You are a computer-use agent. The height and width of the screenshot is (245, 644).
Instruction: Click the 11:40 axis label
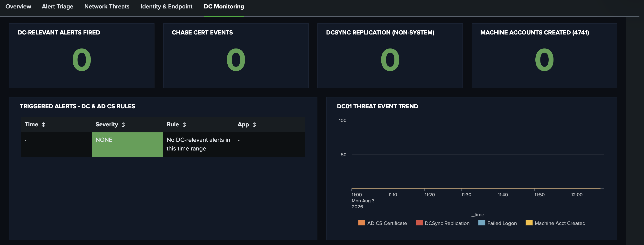click(503, 195)
